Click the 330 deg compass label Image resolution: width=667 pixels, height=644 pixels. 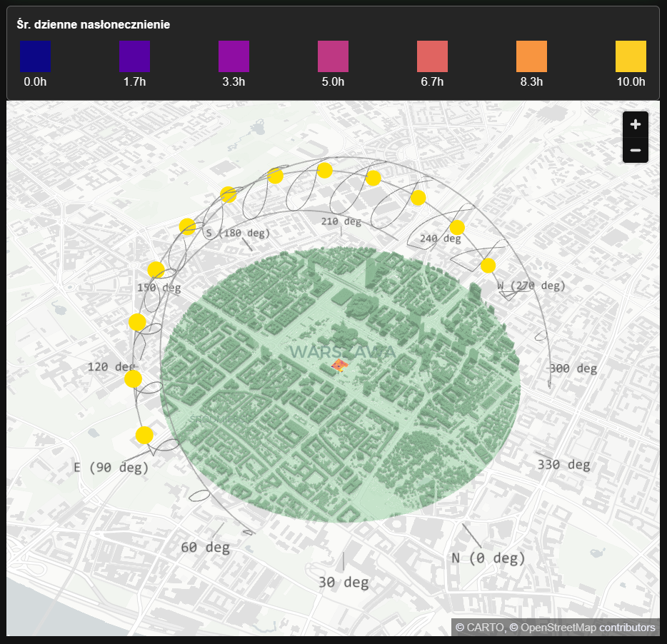click(x=563, y=464)
